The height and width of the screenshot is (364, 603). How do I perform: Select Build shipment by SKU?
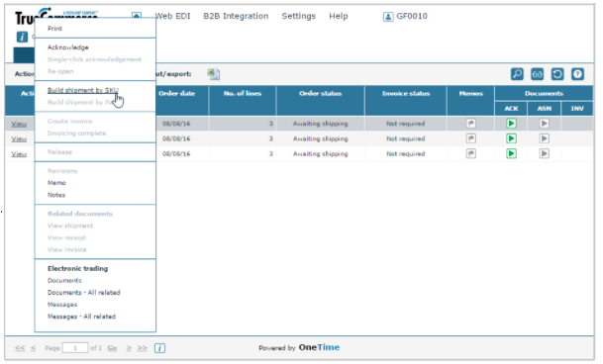[83, 90]
